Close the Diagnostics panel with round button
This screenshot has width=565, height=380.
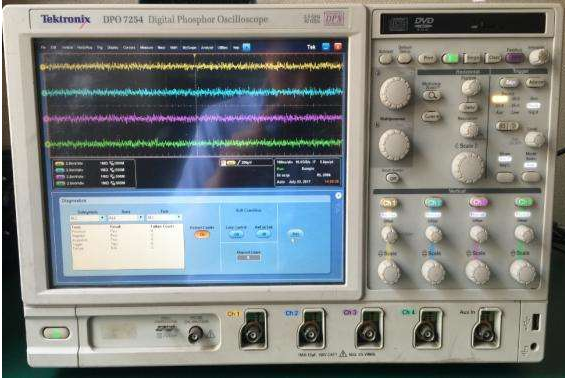(x=338, y=196)
